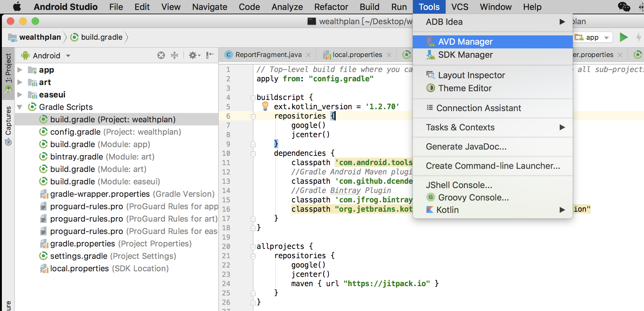Open build.gradle (Module: easeui)
This screenshot has height=311, width=644.
pyautogui.click(x=117, y=181)
